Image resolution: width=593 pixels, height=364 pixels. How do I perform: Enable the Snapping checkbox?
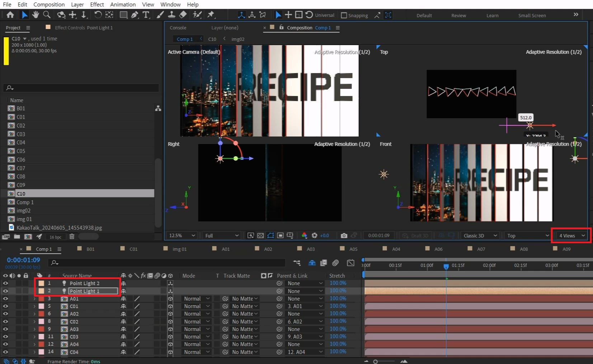click(344, 15)
